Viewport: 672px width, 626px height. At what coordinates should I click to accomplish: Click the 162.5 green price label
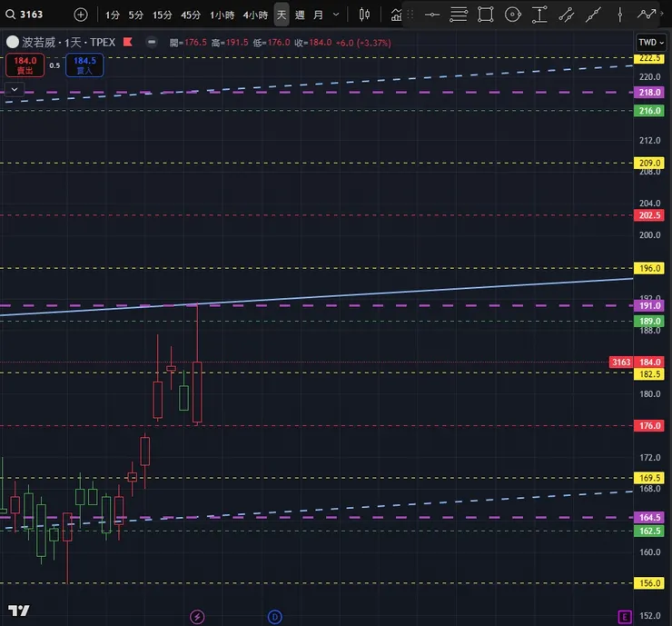[649, 532]
